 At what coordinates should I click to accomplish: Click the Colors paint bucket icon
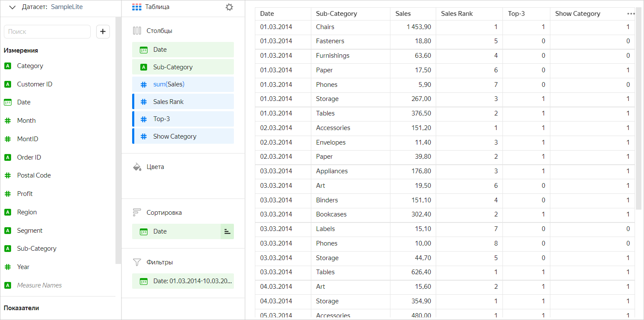[x=137, y=167]
